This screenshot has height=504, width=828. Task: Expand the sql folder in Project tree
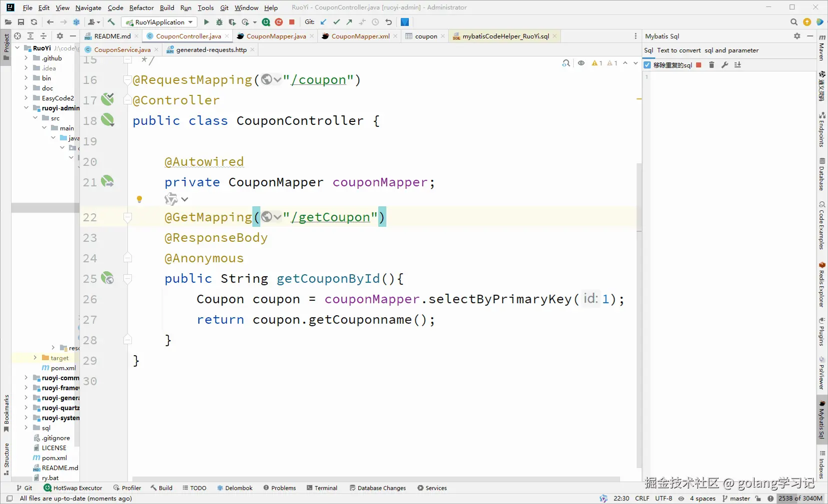(26, 428)
